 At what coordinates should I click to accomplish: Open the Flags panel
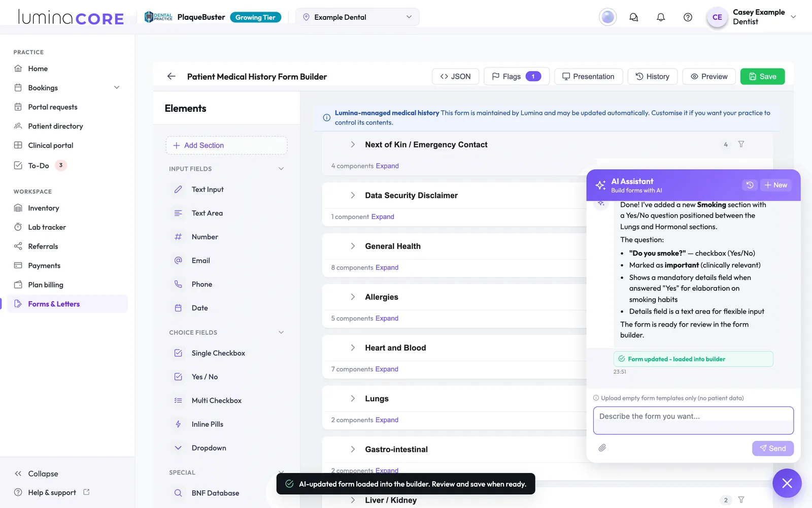517,76
